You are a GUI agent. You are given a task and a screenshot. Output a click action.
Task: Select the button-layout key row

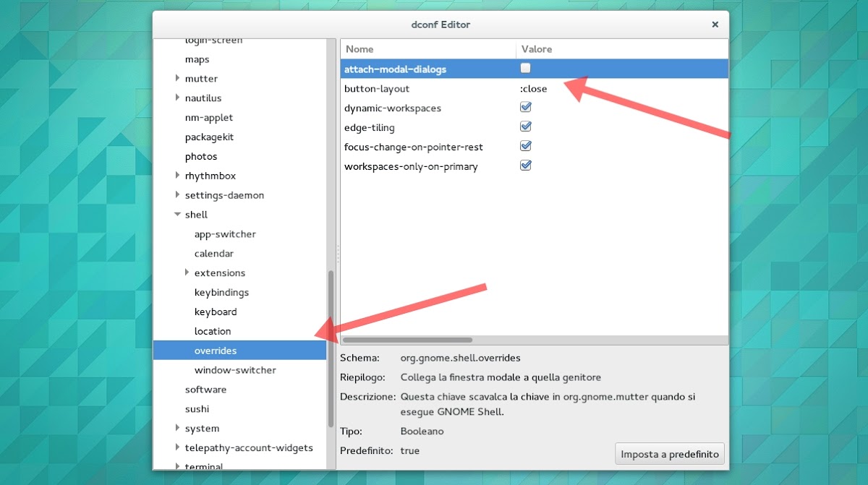tap(534, 88)
